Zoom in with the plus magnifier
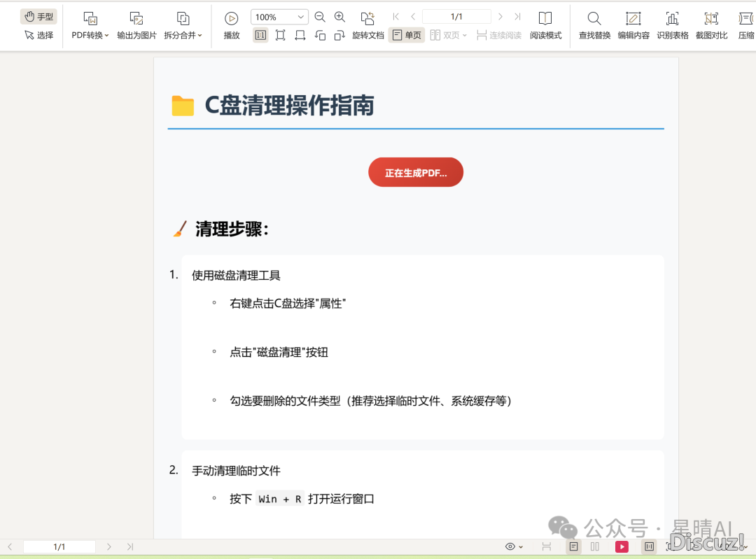The height and width of the screenshot is (559, 756). tap(340, 17)
